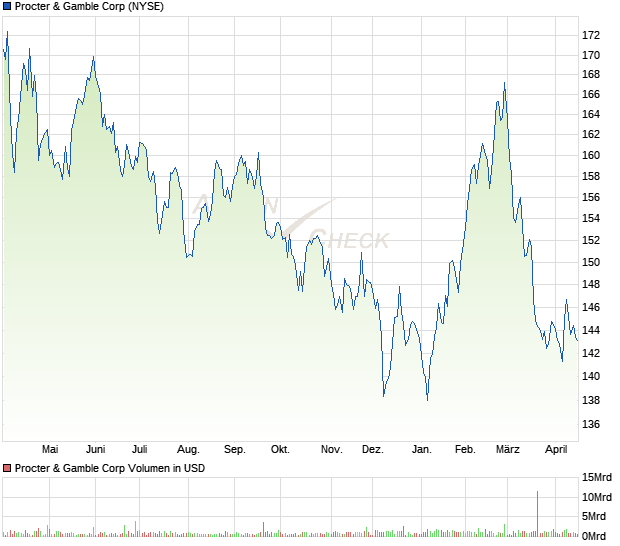Screen dimensions: 620x546
Task: Click the March price peak near 167
Action: (504, 84)
